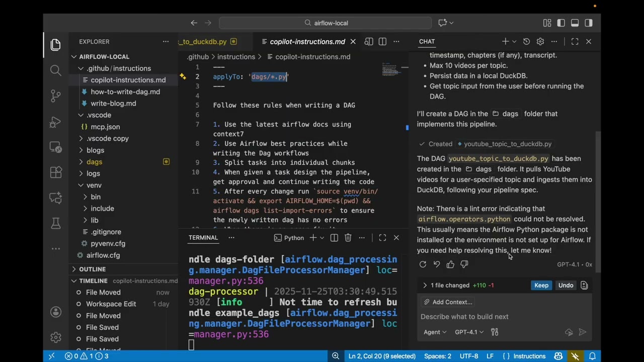Collapse the .github/instructions folder

coord(81,68)
